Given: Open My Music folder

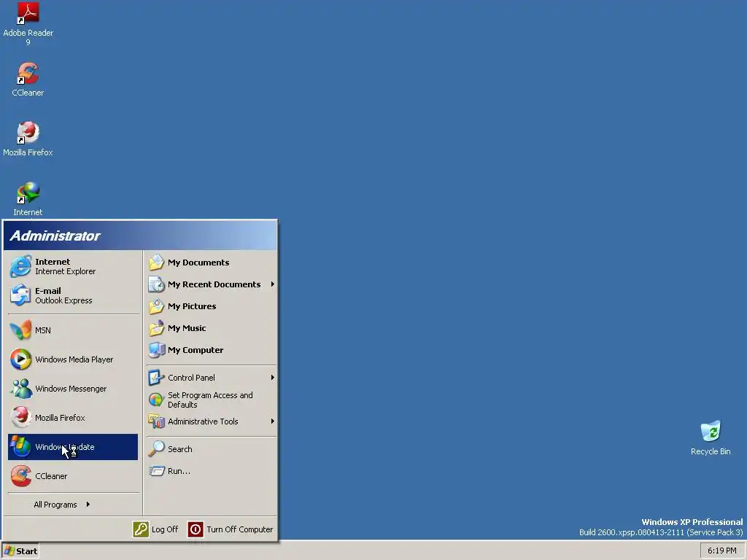Looking at the screenshot, I should [212, 328].
